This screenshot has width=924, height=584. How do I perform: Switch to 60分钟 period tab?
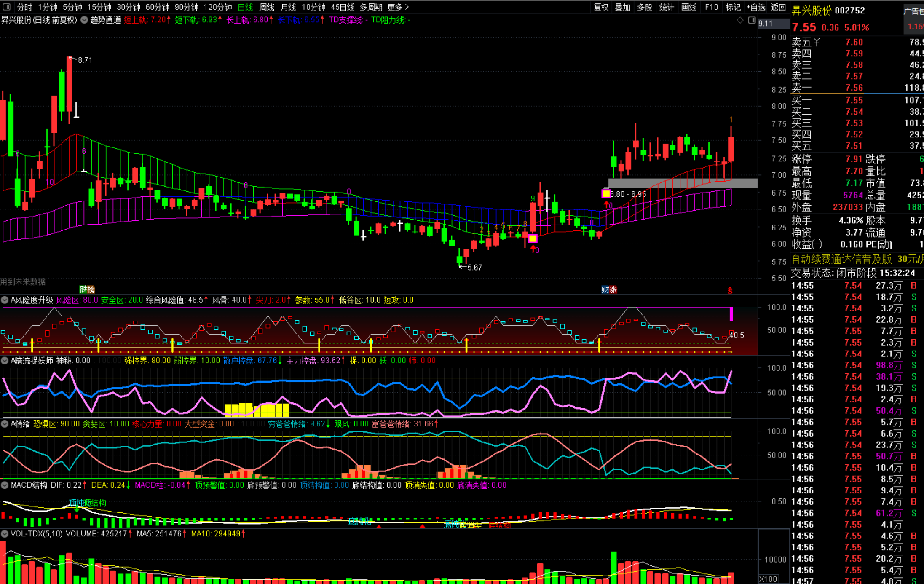click(158, 7)
